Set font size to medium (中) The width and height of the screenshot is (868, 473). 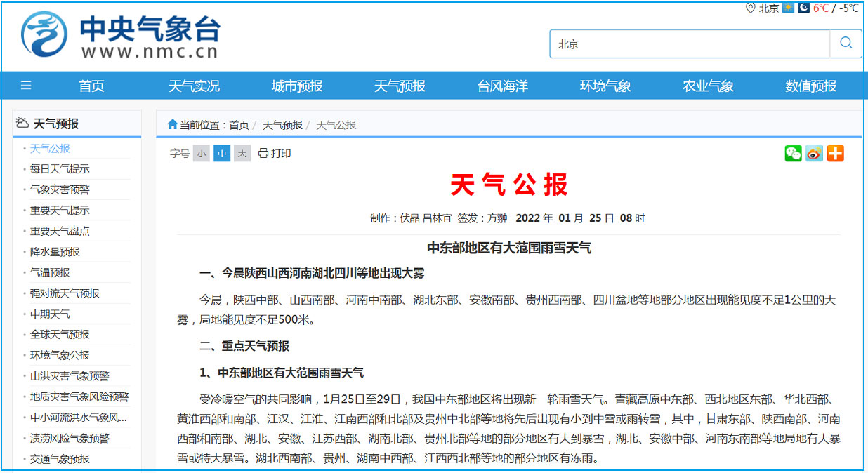click(222, 153)
